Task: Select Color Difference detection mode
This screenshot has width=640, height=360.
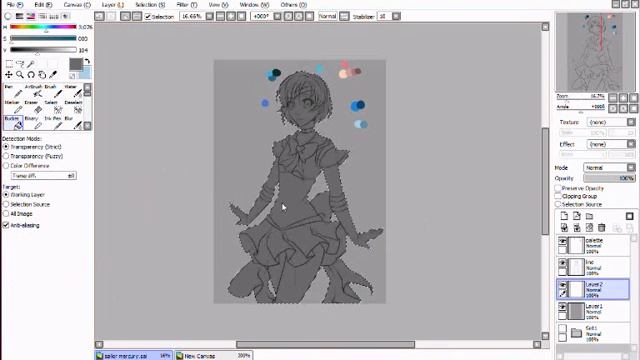Action: coord(6,166)
